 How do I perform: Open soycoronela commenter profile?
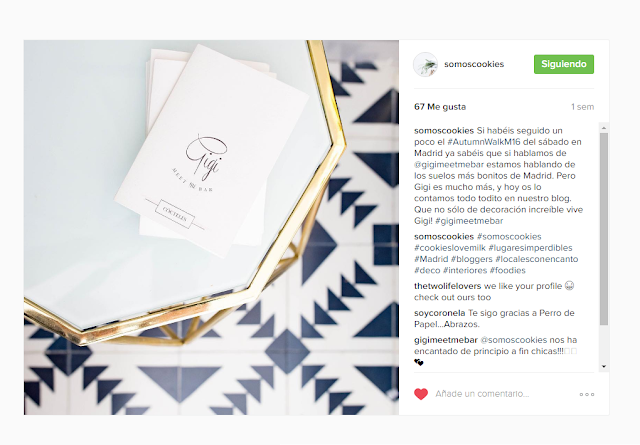point(440,313)
